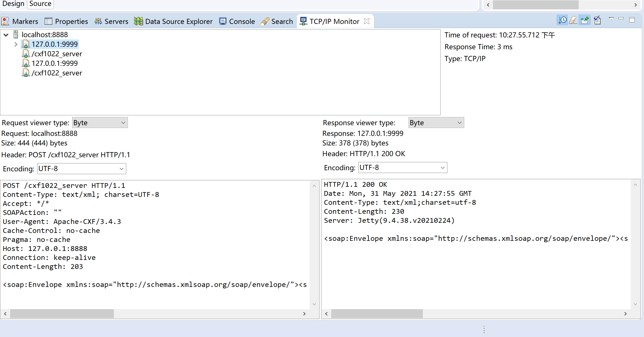Viewport: 644px width, 337px height.
Task: Select the bottom /cxf1022_server tree entry
Action: (x=57, y=73)
